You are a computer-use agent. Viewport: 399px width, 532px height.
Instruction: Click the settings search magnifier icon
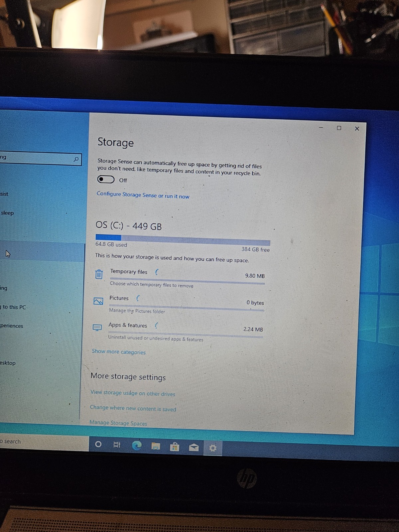76,160
